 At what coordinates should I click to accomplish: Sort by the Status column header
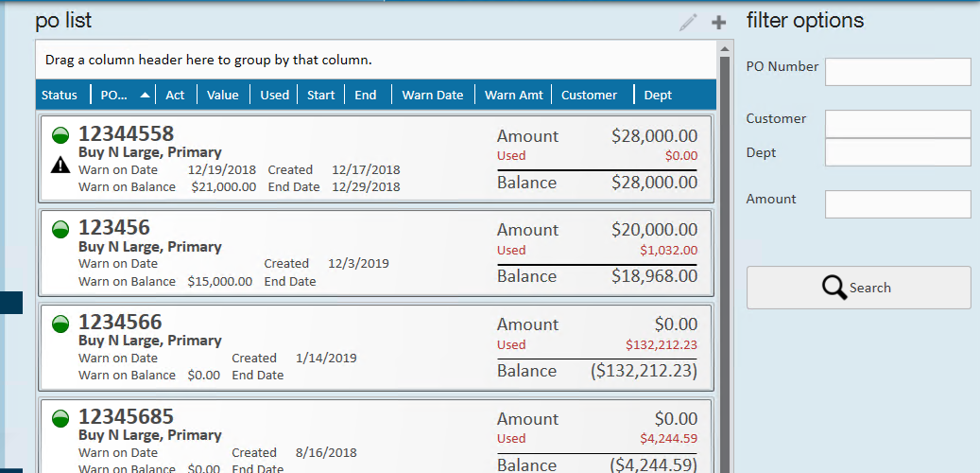click(60, 96)
